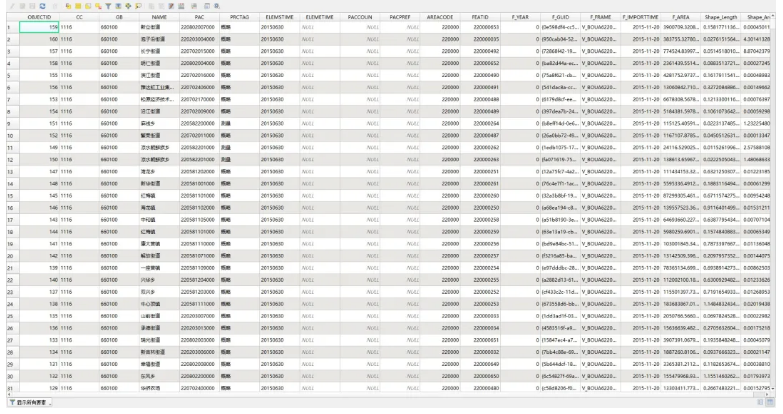Zoom map to selected rows
Image resolution: width=783 pixels, height=414 pixels.
point(138,6)
